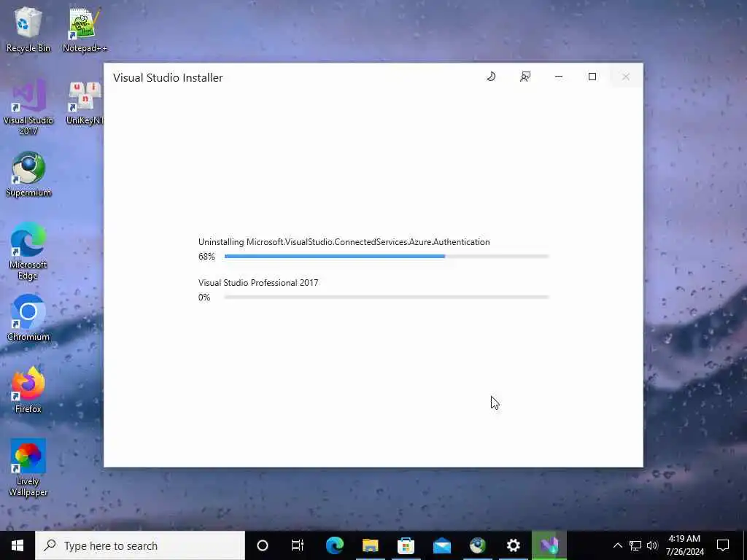747x560 pixels.
Task: Open Cortana circle button on taskbar
Action: 263,545
